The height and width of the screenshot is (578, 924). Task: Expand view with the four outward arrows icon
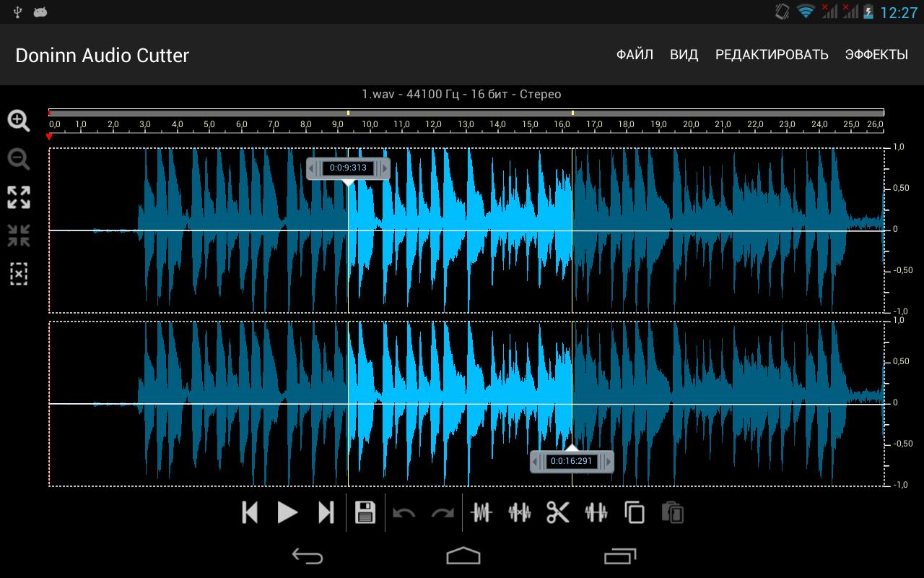tap(19, 197)
